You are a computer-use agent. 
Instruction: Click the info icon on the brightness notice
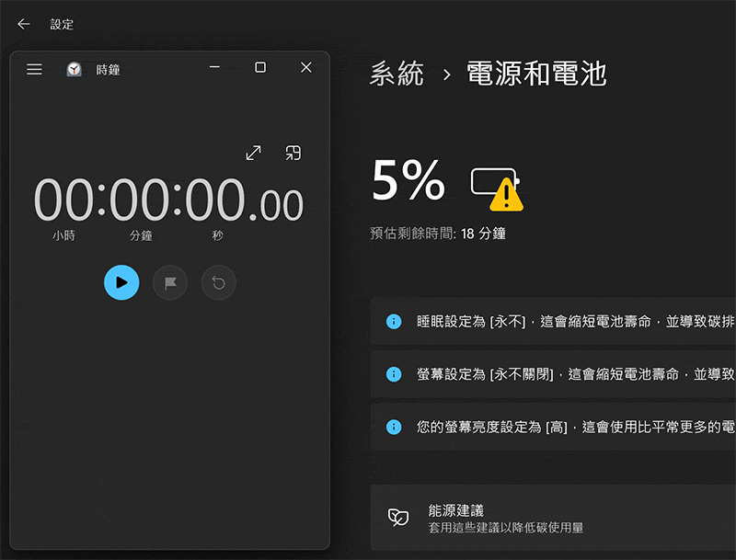(x=394, y=427)
